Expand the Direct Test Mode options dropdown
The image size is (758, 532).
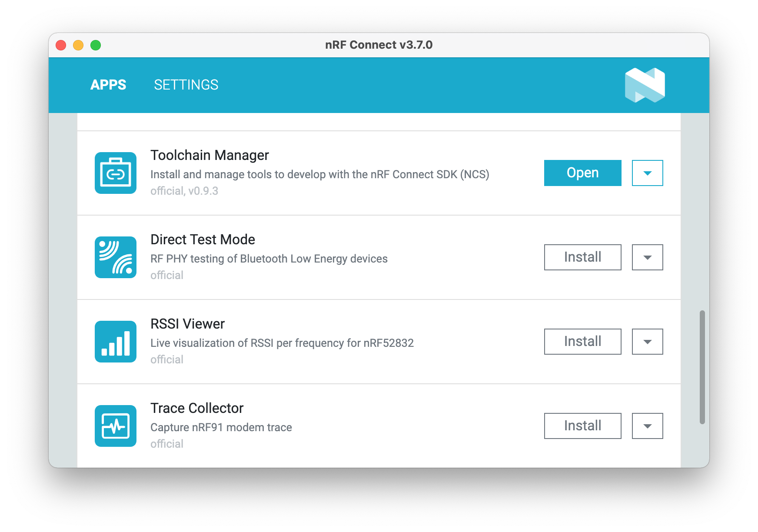647,257
